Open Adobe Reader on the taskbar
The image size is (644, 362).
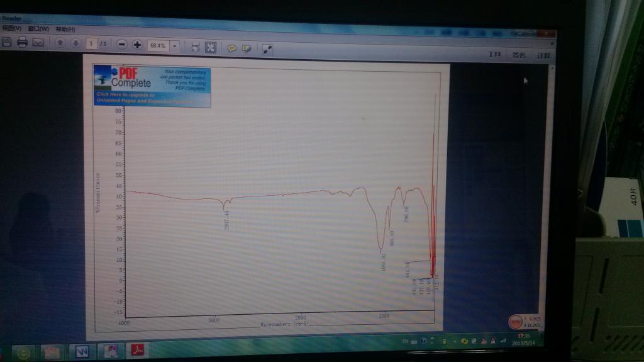(137, 350)
